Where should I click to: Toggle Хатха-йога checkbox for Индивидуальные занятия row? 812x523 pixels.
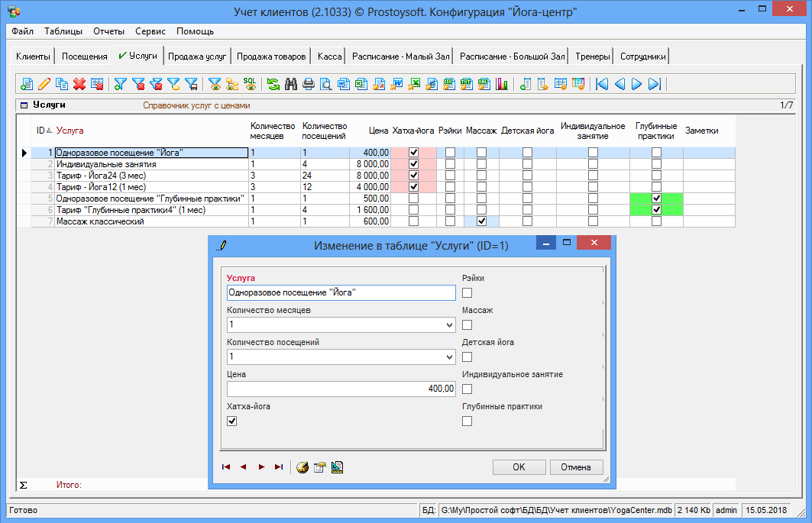tap(413, 163)
